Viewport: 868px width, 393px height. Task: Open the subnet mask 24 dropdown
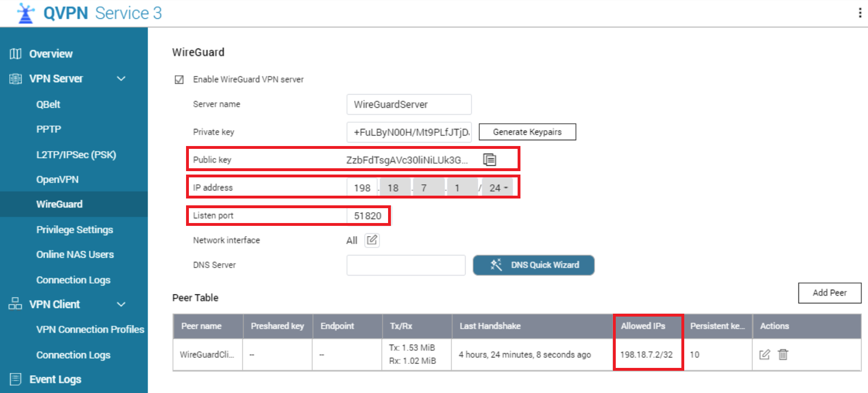tap(497, 188)
